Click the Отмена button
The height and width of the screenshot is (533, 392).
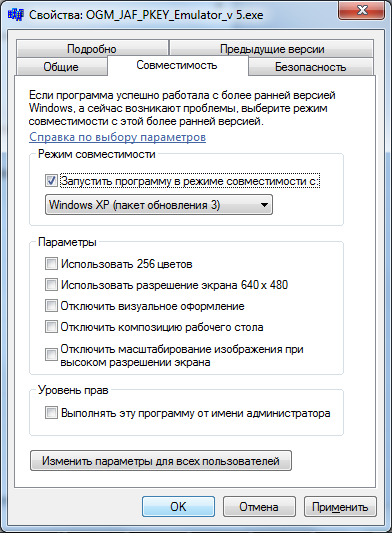(259, 507)
